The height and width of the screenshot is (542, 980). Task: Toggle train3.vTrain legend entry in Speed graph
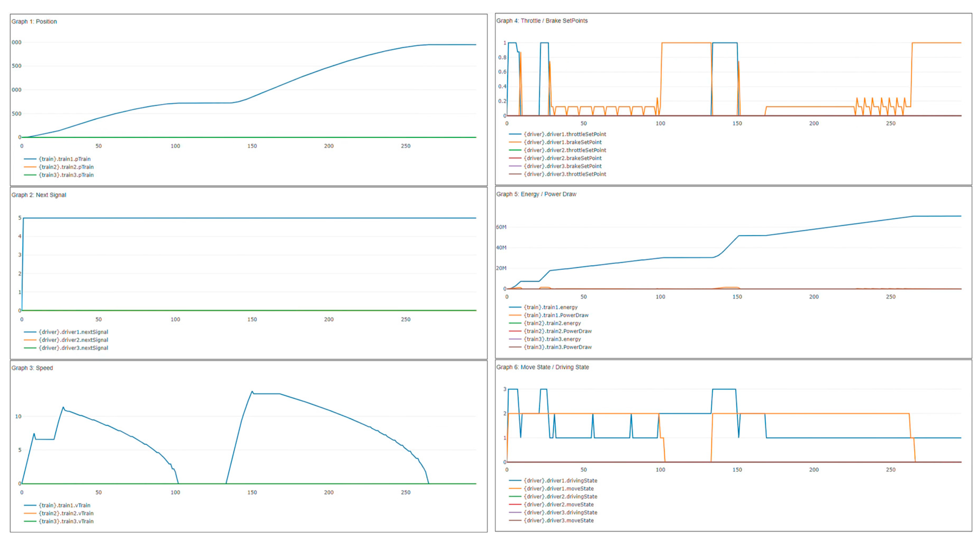point(59,521)
